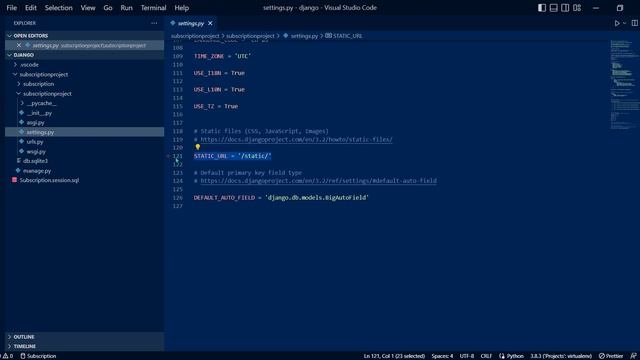
Task: Open customize layout icon
Action: pos(577,8)
